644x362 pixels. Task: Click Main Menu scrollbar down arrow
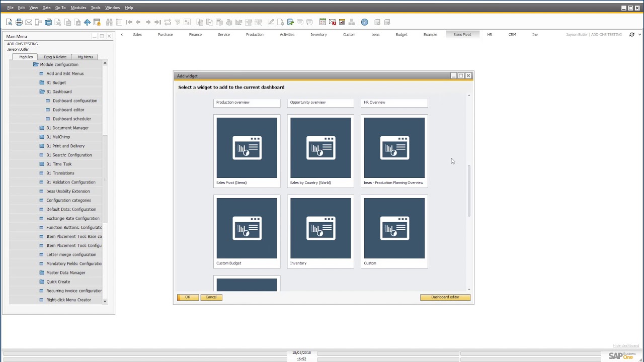tap(105, 301)
